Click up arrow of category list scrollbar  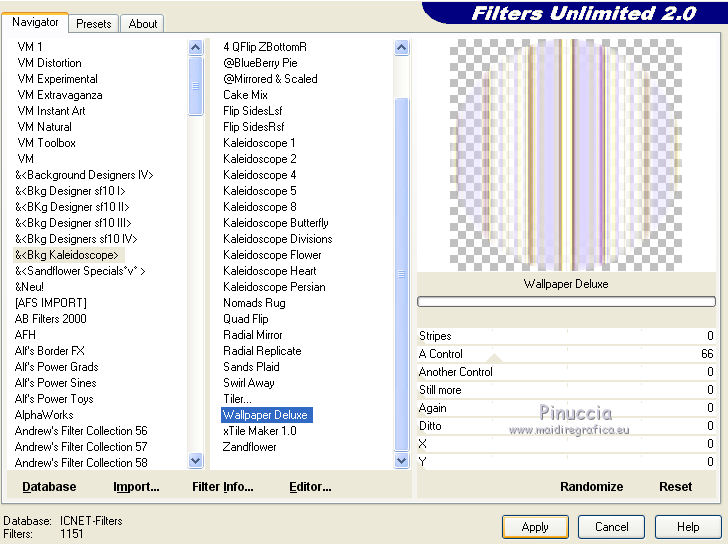point(195,47)
